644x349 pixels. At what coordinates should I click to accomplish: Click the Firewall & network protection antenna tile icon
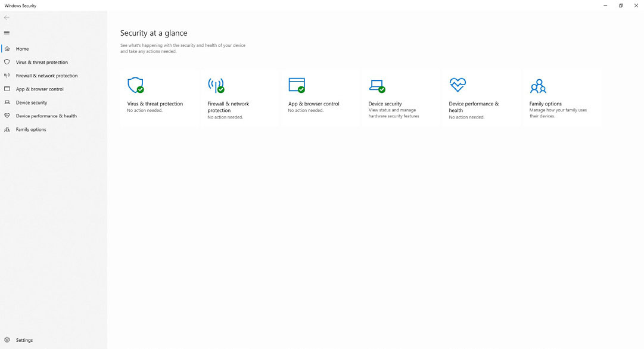coord(216,85)
